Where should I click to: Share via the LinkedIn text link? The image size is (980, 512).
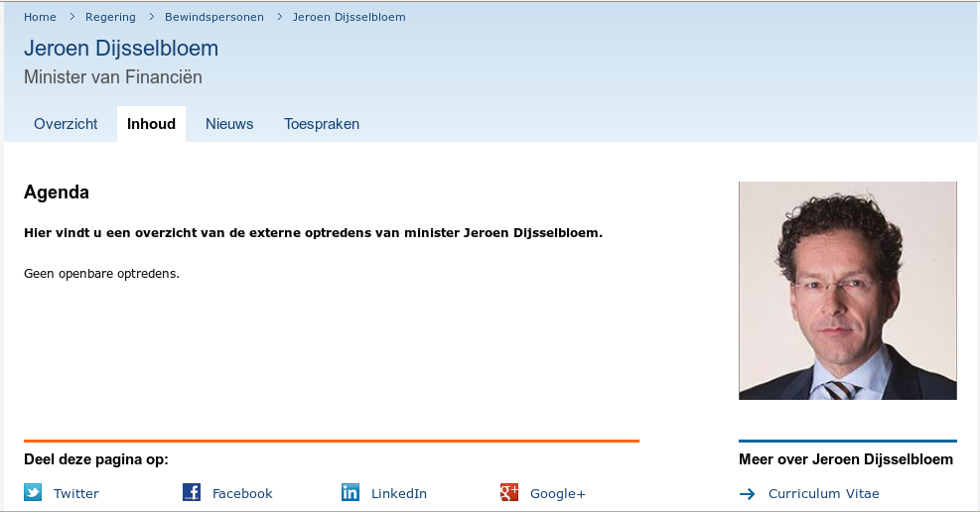(x=399, y=493)
